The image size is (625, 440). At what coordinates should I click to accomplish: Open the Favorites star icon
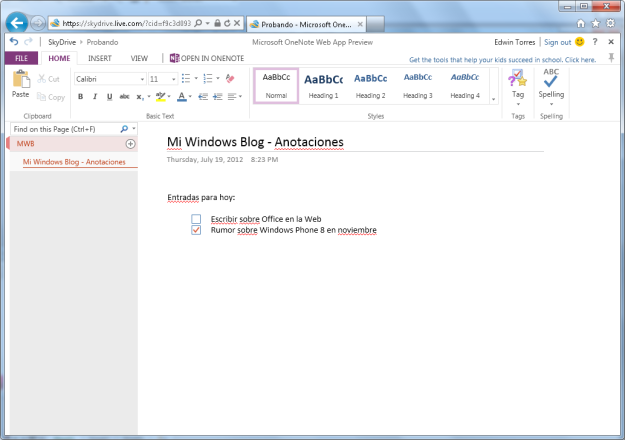[596, 24]
